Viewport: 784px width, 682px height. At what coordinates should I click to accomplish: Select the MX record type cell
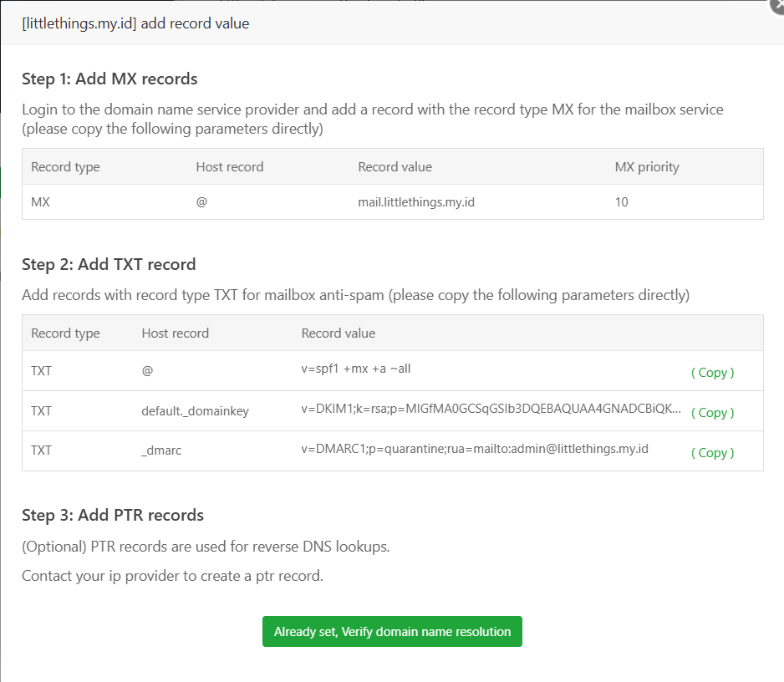click(38, 201)
